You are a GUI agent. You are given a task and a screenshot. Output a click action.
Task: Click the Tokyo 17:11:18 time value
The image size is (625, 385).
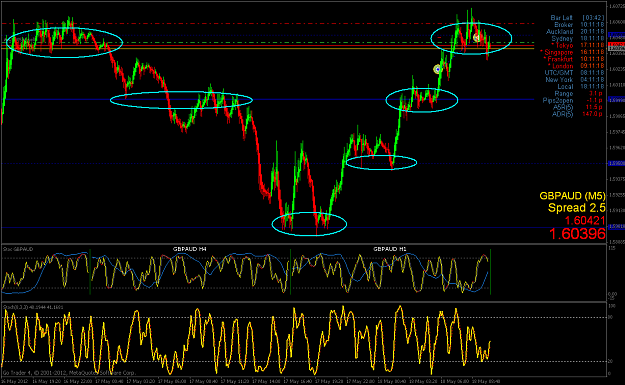pyautogui.click(x=592, y=45)
